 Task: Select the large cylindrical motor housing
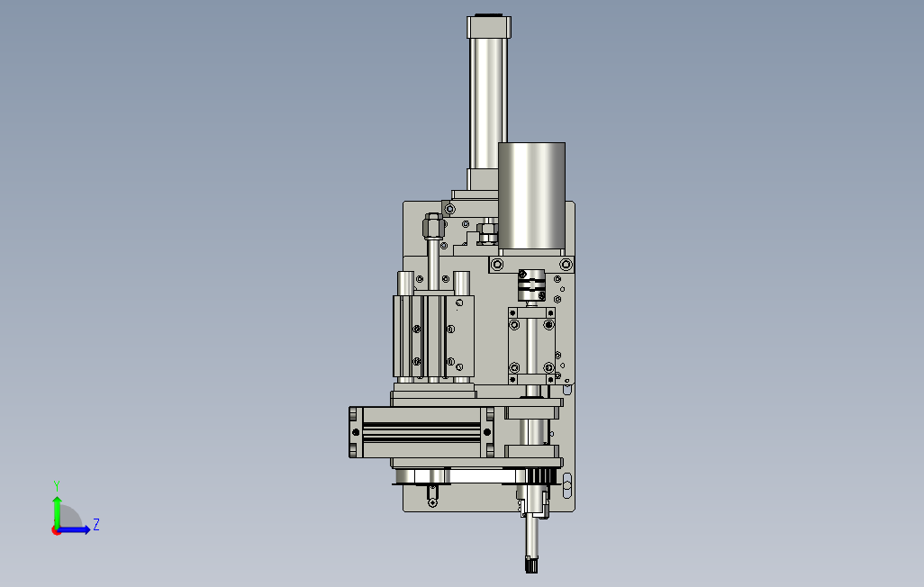click(531, 196)
